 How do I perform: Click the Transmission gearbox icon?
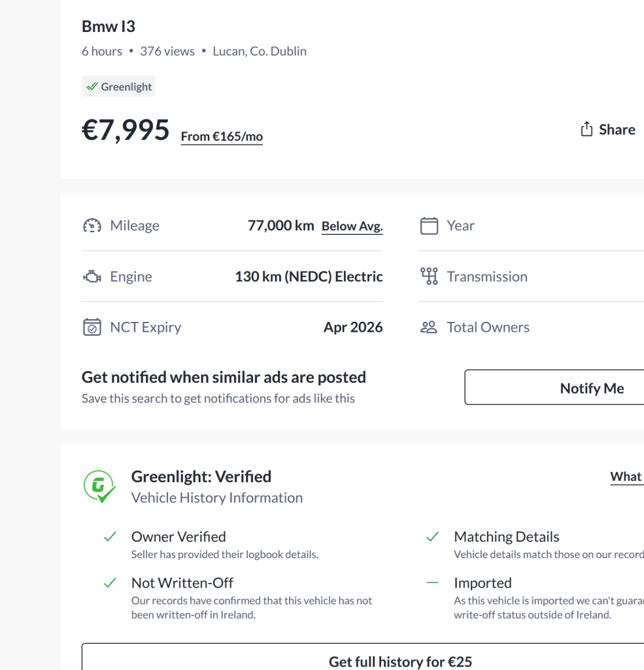click(429, 277)
